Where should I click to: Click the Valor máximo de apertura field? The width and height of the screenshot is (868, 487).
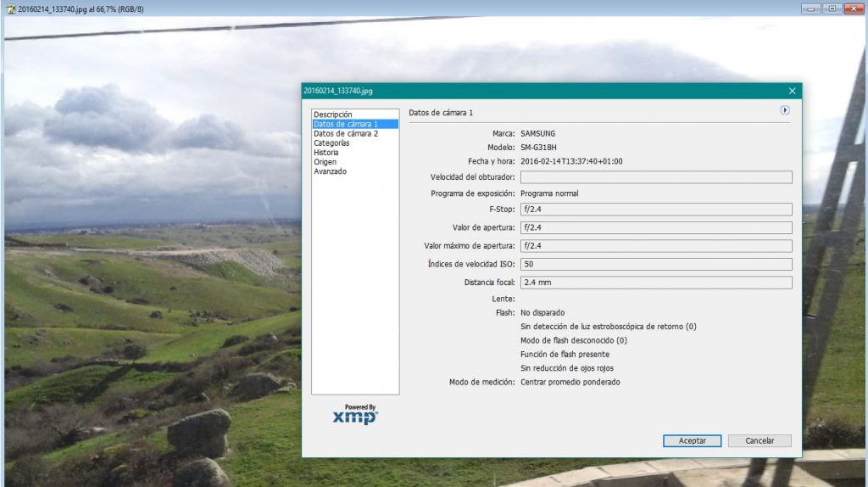(x=655, y=246)
